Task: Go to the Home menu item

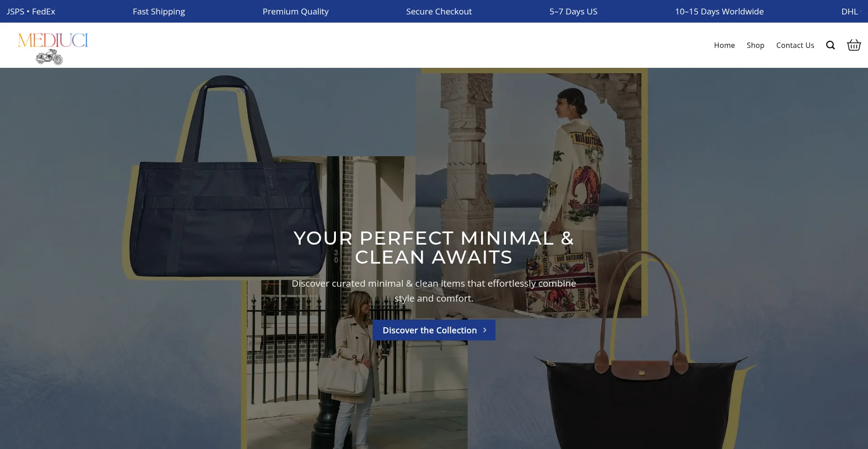Action: pyautogui.click(x=724, y=45)
